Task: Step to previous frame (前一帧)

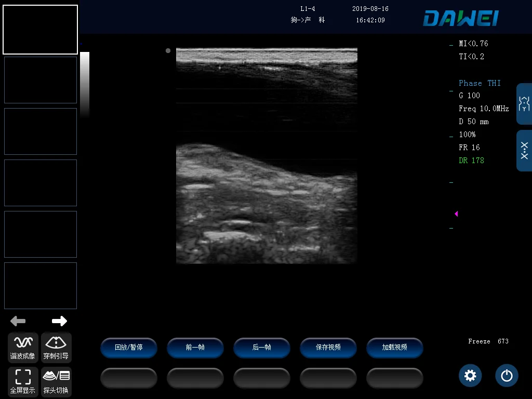Action: point(195,348)
